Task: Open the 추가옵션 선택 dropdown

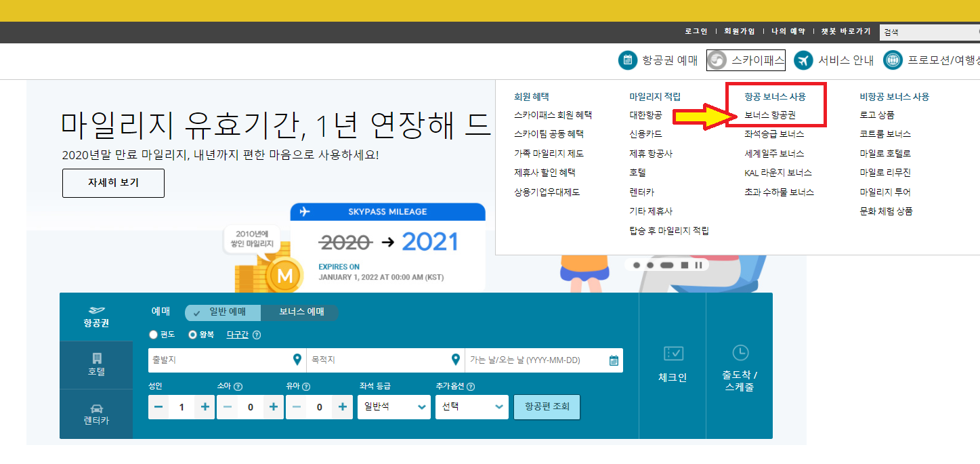Action: (472, 407)
